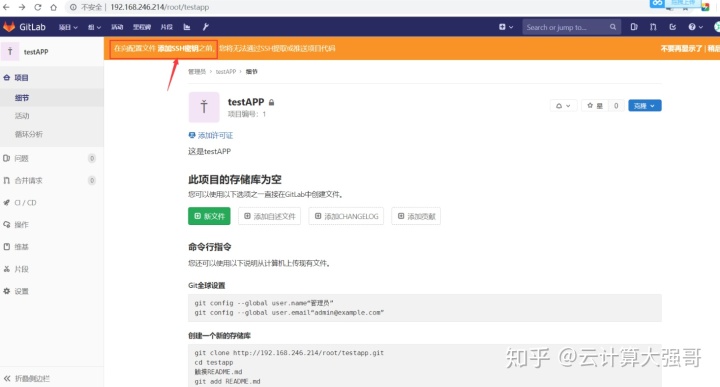Open the 组 dropdown in top navbar
Viewport: 720px width, 387px height.
point(94,27)
